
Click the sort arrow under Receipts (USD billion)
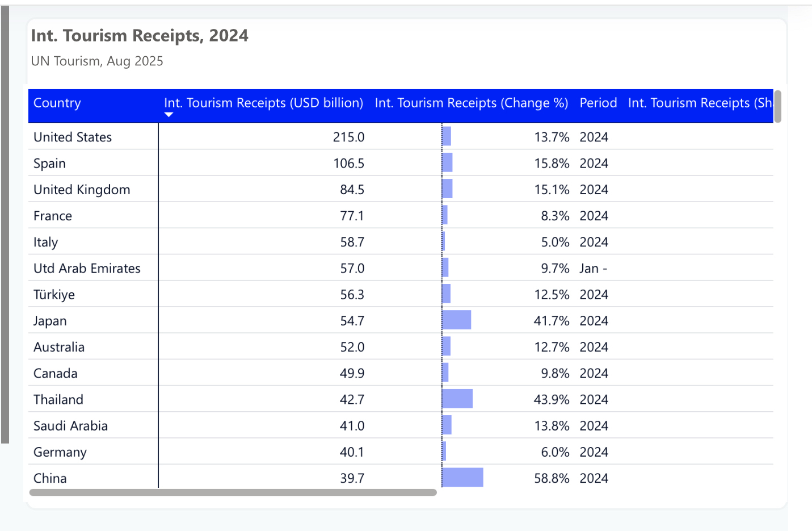click(169, 115)
